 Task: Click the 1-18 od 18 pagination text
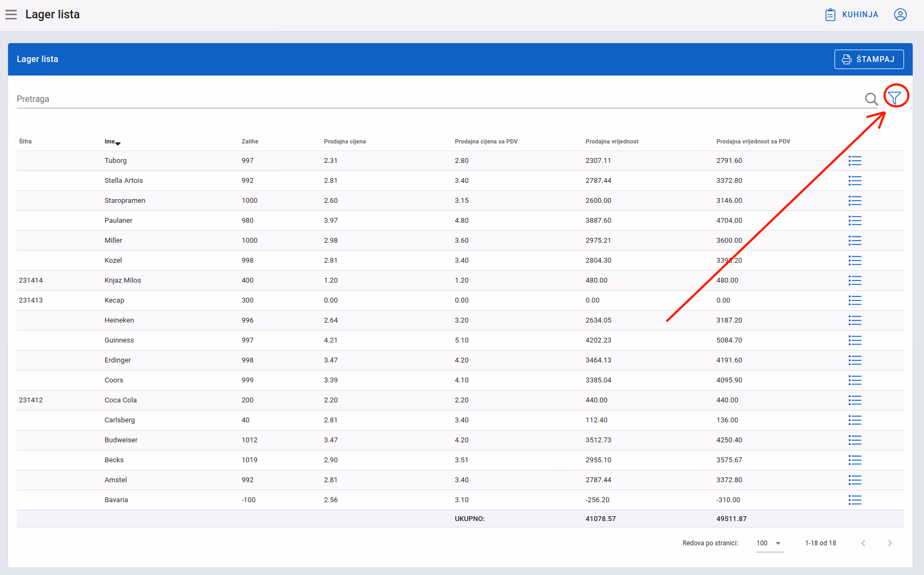coord(820,543)
